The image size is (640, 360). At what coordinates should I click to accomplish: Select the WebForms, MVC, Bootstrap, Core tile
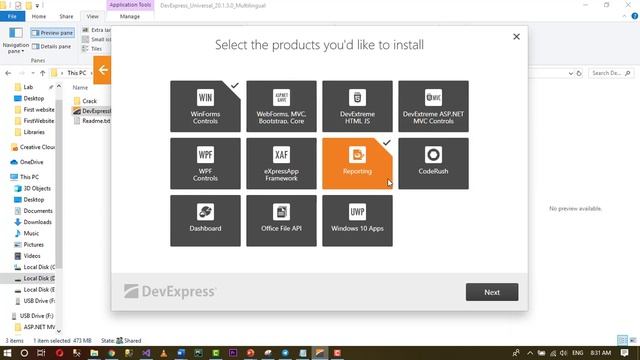[x=281, y=106]
